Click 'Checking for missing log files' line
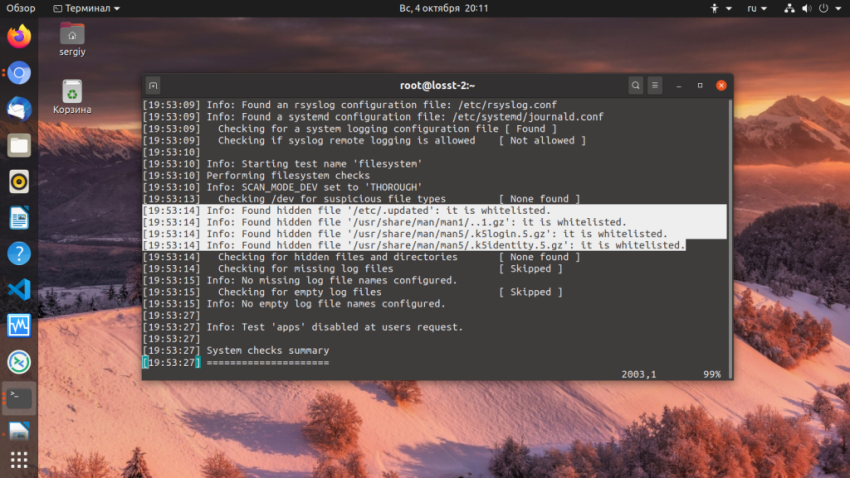850x478 pixels. 306,269
